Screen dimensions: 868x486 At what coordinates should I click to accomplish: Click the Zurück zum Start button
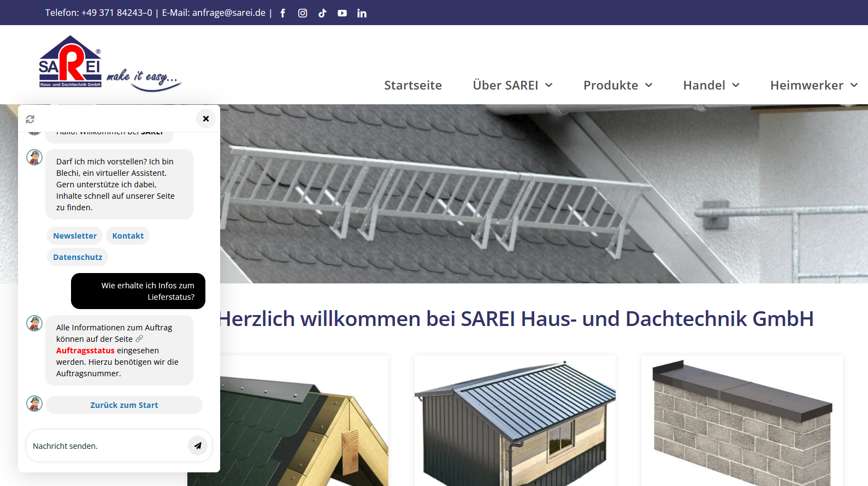pos(124,405)
